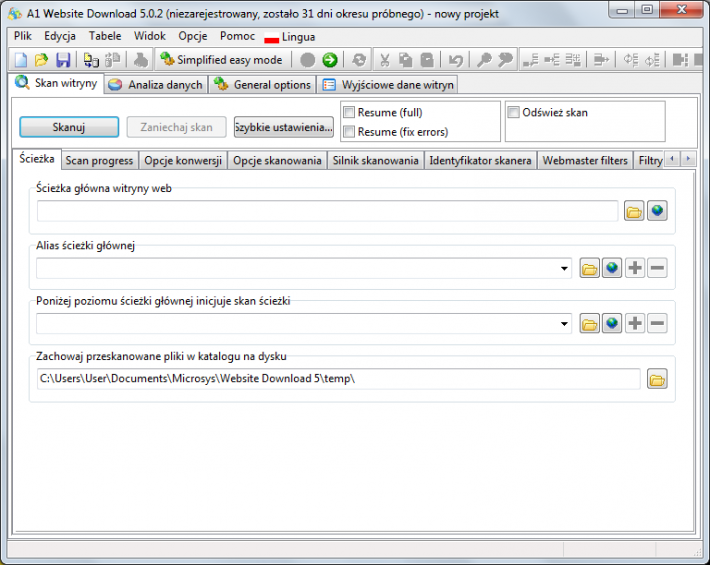Select the Identyfikator skanera sub-tab
The image size is (710, 565).
[480, 161]
